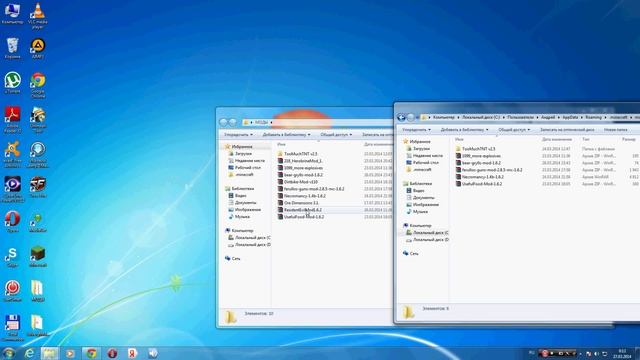The width and height of the screenshot is (640, 360).
Task: Select the Opera desktop shortcut
Action: pos(12,222)
